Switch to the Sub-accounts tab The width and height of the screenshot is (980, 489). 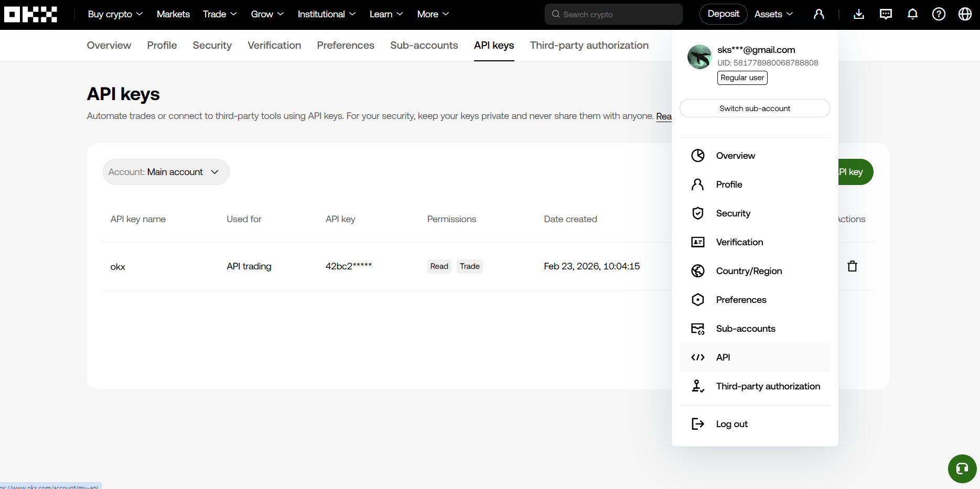[424, 46]
